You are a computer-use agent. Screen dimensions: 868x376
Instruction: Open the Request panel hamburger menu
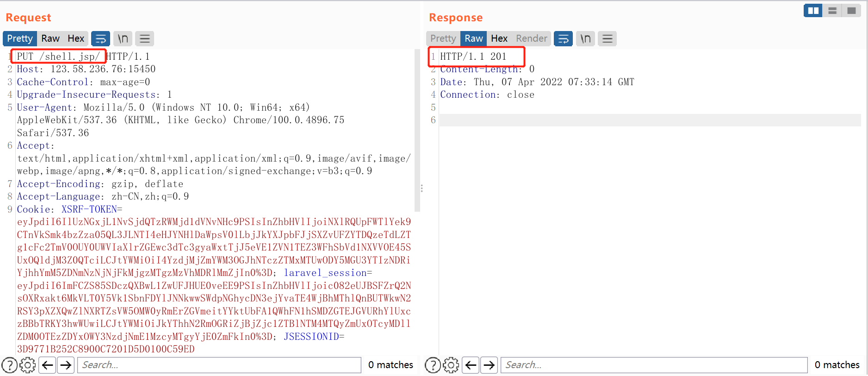coord(145,38)
